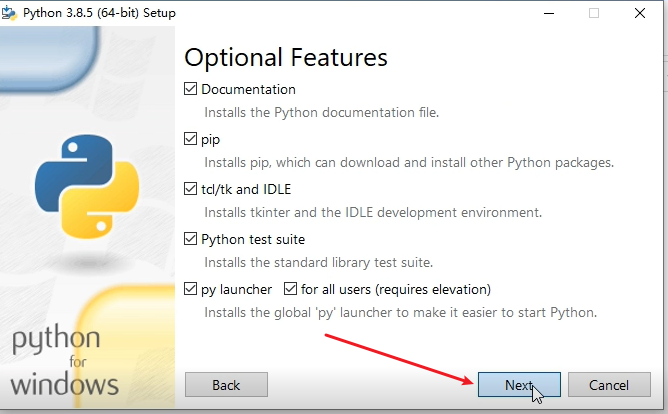Click the global 'py' launcher description
The height and width of the screenshot is (414, 668).
[x=400, y=312]
